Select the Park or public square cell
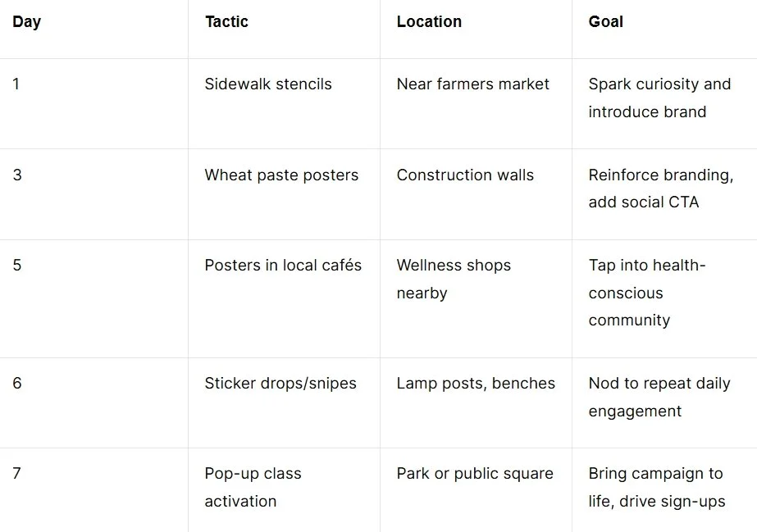Viewport: 757px width, 532px height. point(475,473)
